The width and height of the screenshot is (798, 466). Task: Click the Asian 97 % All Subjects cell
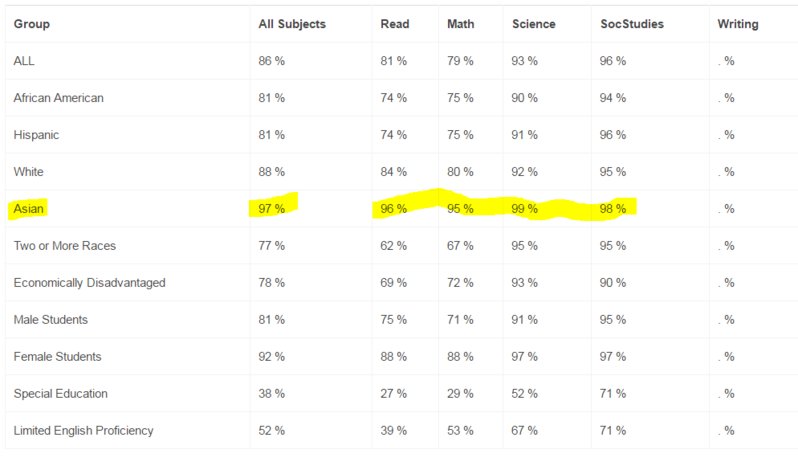[271, 209]
